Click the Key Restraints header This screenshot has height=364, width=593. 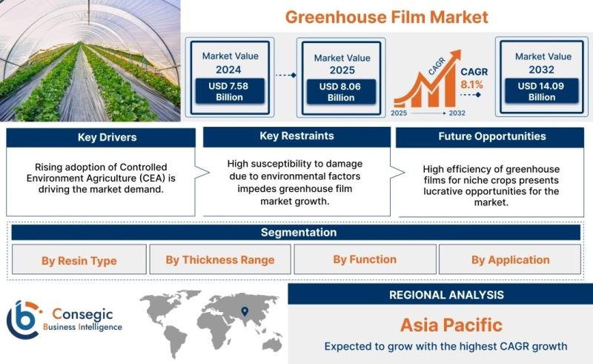[297, 136]
